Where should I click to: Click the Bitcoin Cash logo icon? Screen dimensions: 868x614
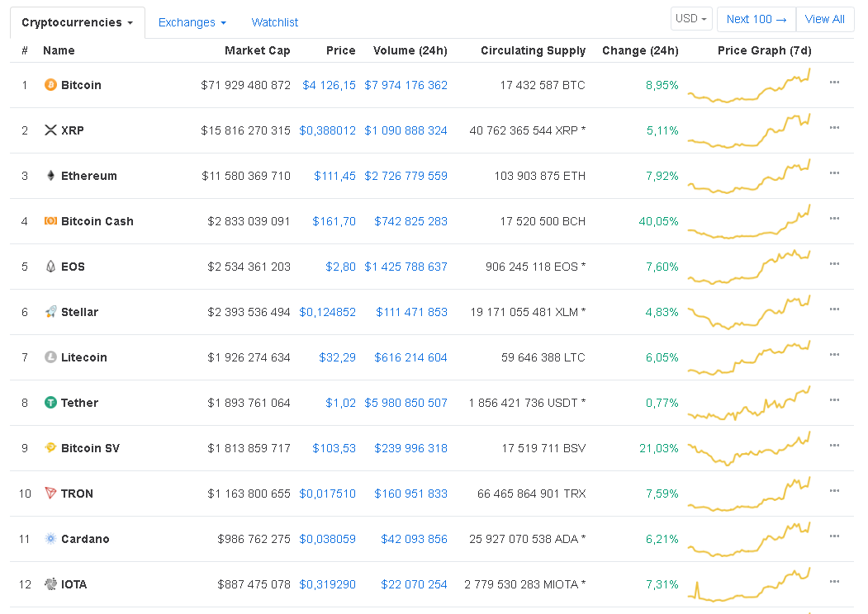(50, 221)
